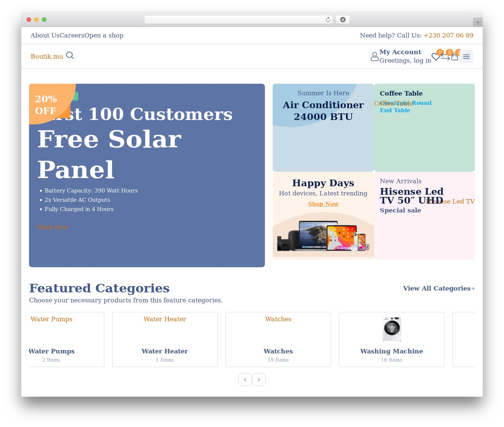504x427 pixels.
Task: Click the Boutik.mu logo link
Action: click(x=47, y=56)
